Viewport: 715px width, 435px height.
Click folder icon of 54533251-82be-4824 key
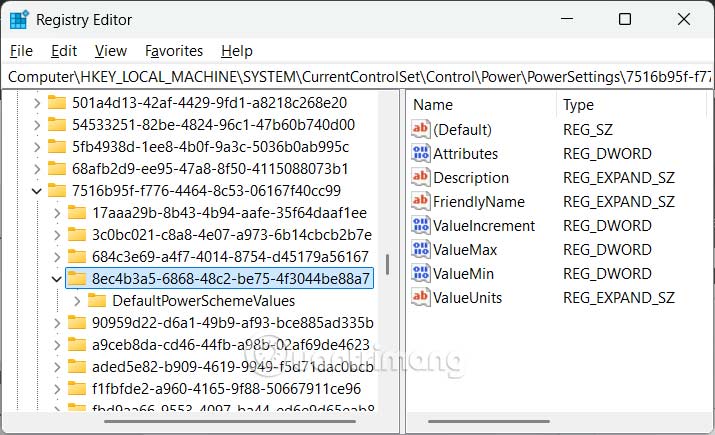(57, 124)
